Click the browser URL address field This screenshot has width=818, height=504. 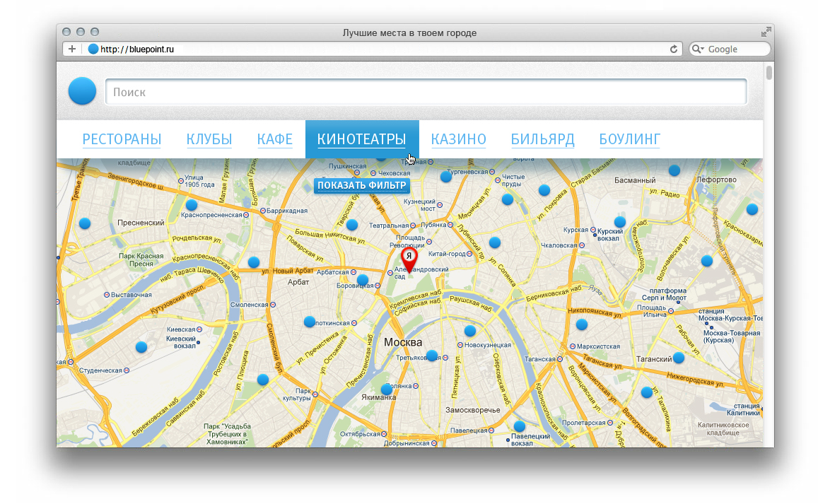(382, 49)
